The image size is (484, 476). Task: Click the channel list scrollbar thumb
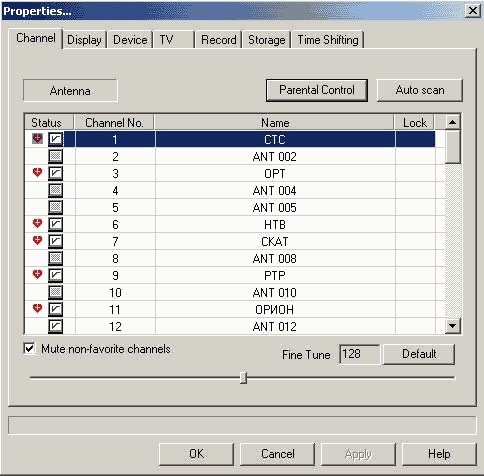pos(453,147)
